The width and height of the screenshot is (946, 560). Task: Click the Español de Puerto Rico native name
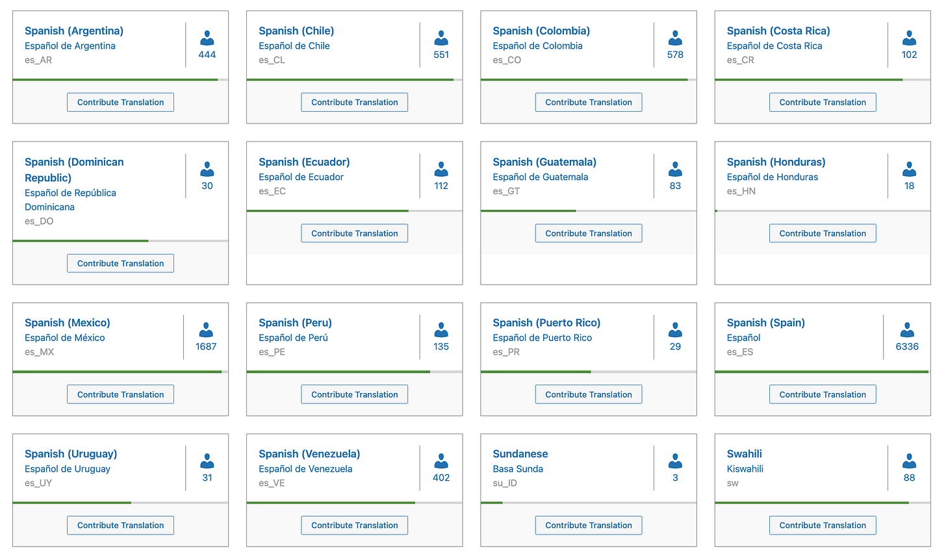coord(543,337)
